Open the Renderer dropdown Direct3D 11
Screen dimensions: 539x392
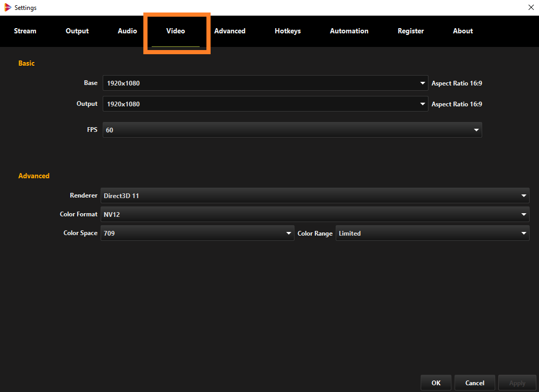coord(315,195)
